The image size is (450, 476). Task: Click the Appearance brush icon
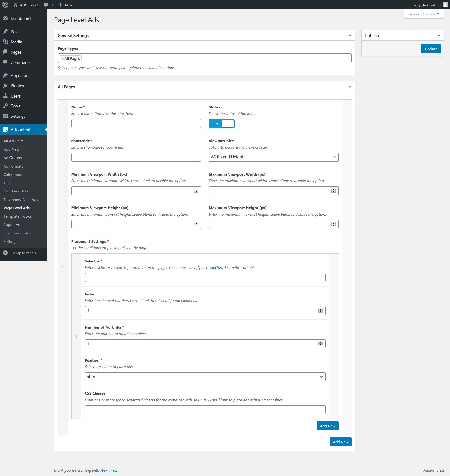coord(5,76)
